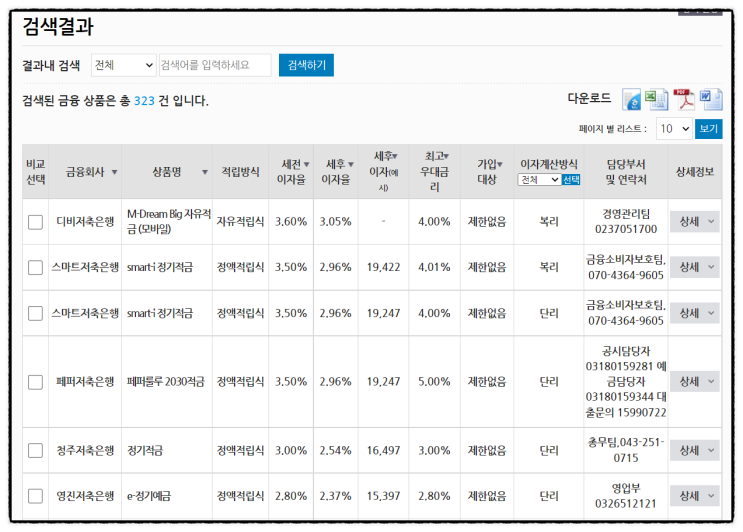Expand 상세 for 청주저축은행 정기적금 row
The width and height of the screenshot is (743, 532).
click(695, 450)
